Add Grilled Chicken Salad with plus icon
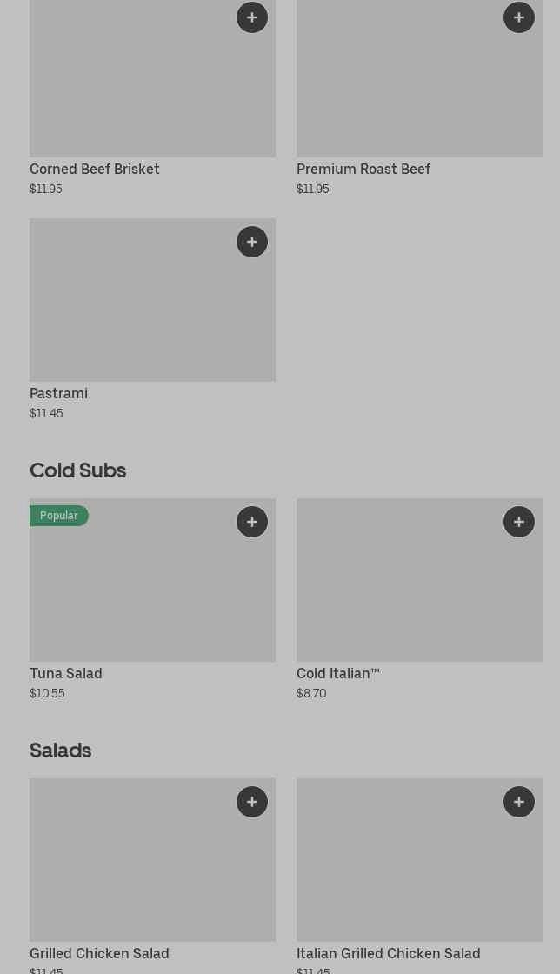Image resolution: width=560 pixels, height=974 pixels. (252, 802)
